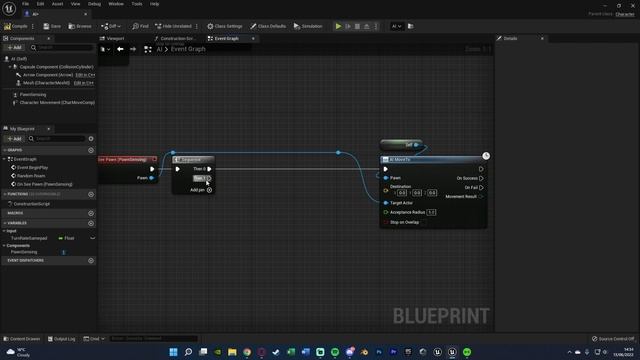Collapse the Input variable category
This screenshot has width=640, height=360.
pyautogui.click(x=4, y=231)
